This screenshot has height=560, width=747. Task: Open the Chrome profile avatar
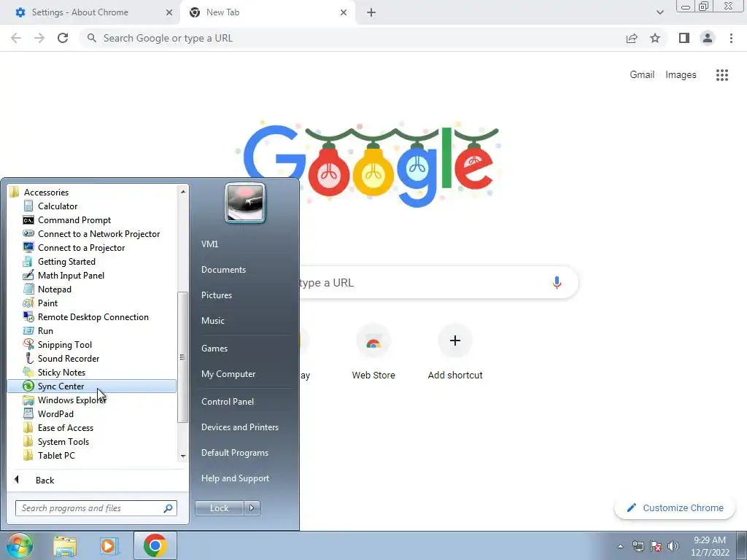708,38
